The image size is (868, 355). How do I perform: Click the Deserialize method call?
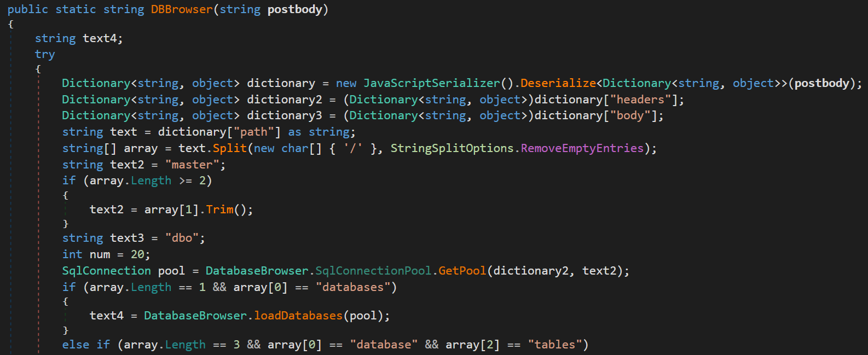click(558, 83)
